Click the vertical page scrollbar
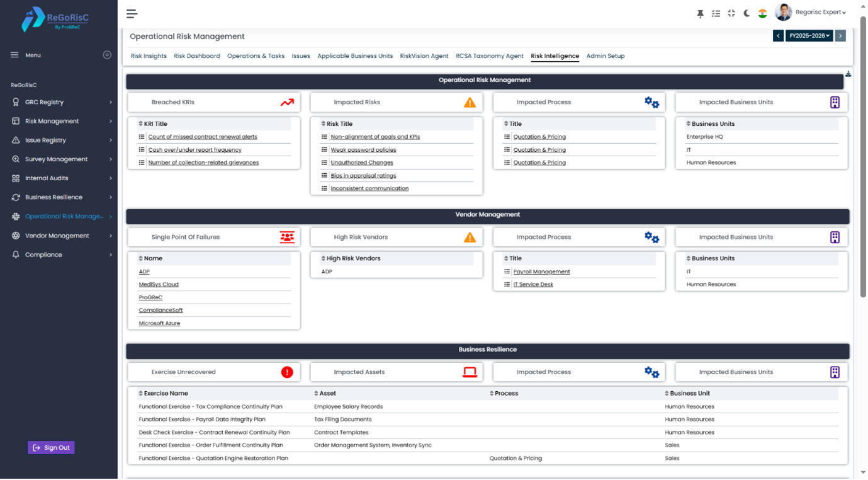The width and height of the screenshot is (868, 480). tap(863, 157)
